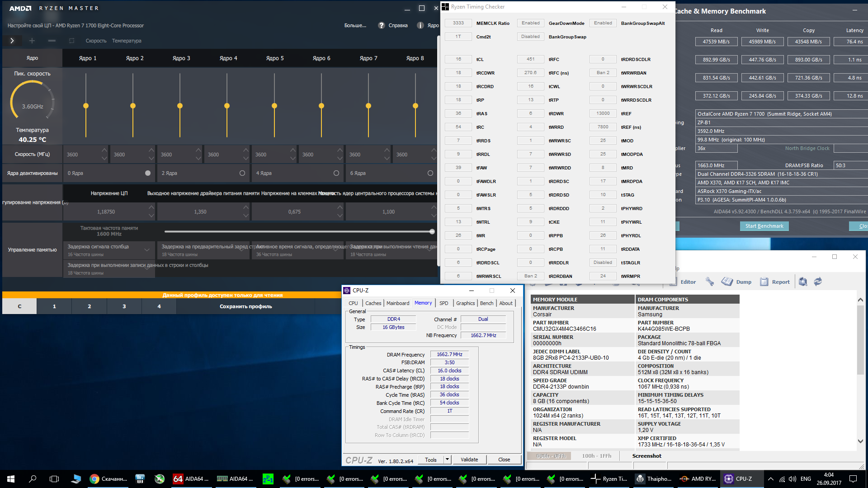Select the 6 Ядра deactivated cores radio
The width and height of the screenshot is (868, 488).
point(430,173)
